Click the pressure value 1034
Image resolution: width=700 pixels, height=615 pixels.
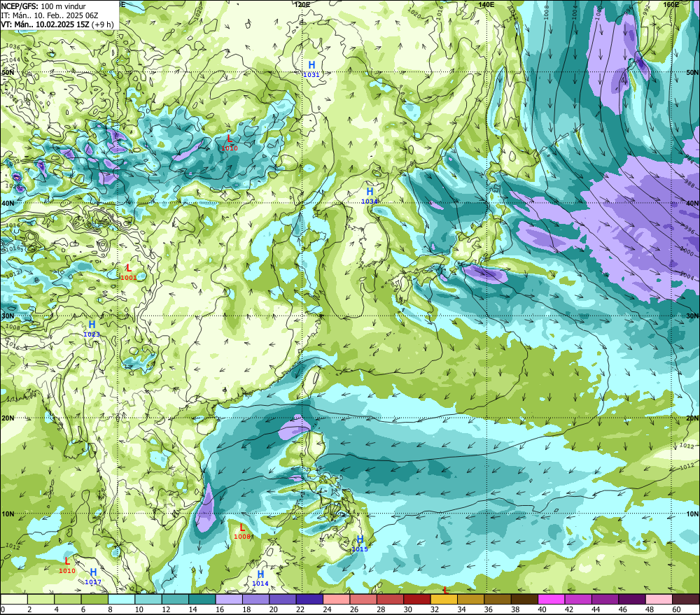click(x=370, y=202)
